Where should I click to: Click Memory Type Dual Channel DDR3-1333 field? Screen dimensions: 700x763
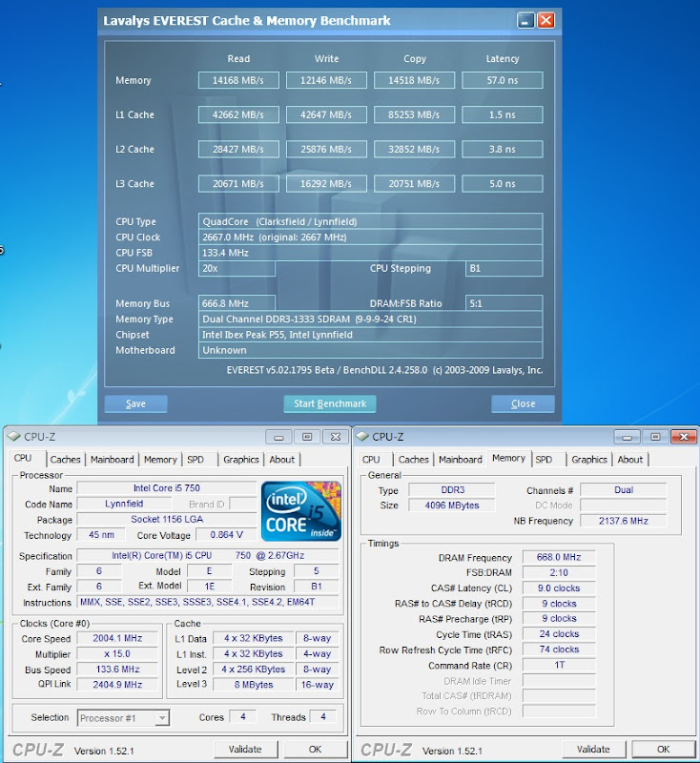[x=370, y=319]
